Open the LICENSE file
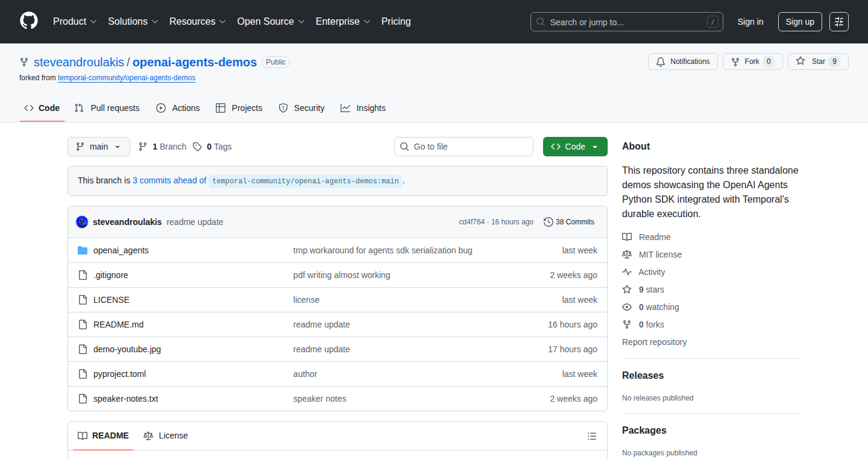This screenshot has width=868, height=459. (112, 300)
